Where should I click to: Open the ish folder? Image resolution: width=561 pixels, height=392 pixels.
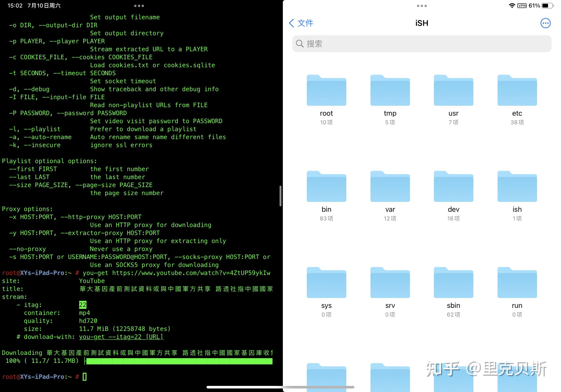click(517, 187)
